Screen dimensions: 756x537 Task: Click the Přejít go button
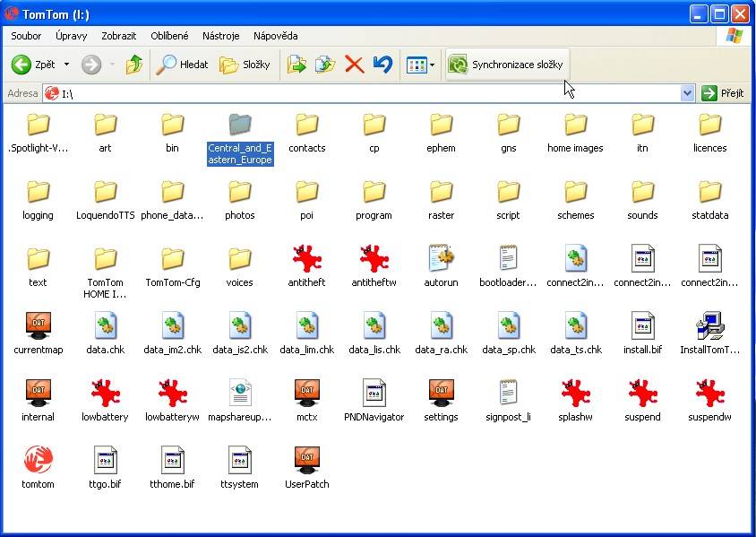click(723, 93)
